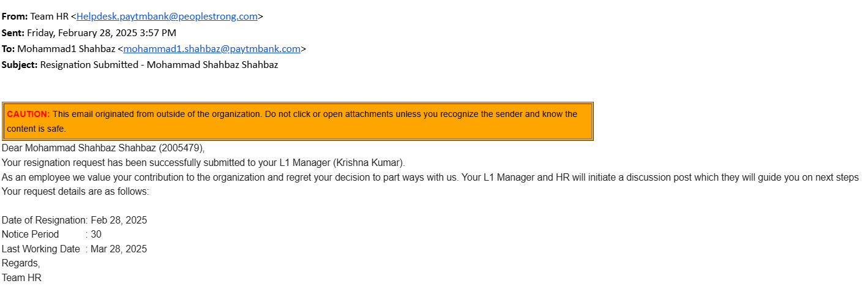
Task: Click the Last Working Date "Mar 28, 2025"
Action: click(x=119, y=249)
